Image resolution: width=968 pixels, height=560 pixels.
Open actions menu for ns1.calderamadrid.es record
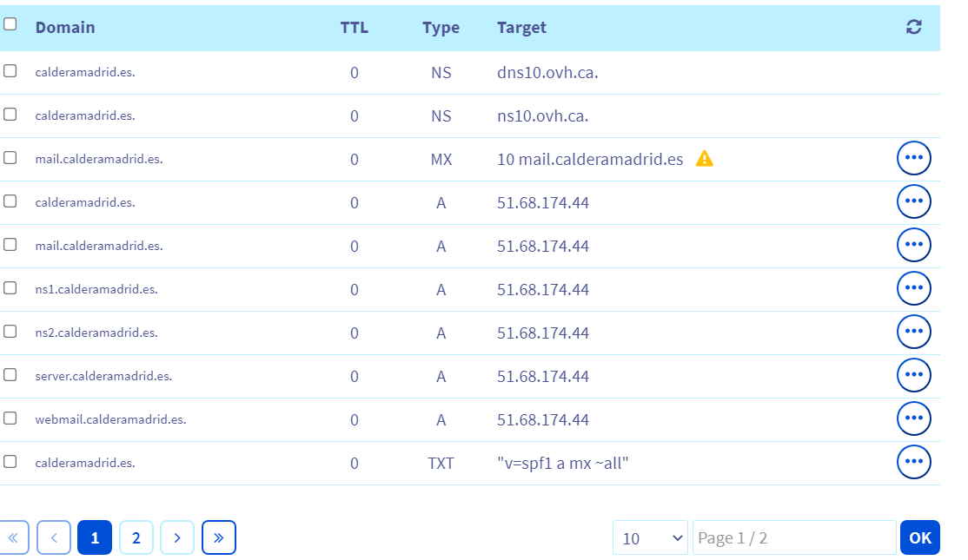pos(913,288)
